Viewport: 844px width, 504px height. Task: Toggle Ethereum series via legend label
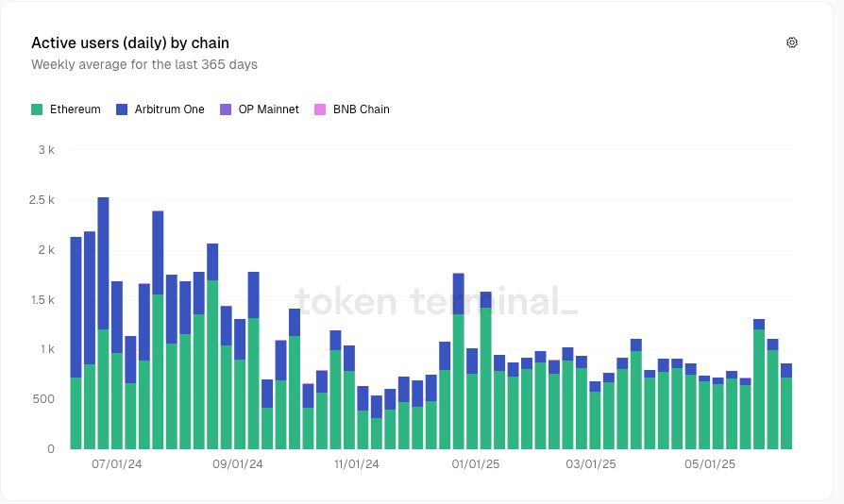click(x=75, y=109)
